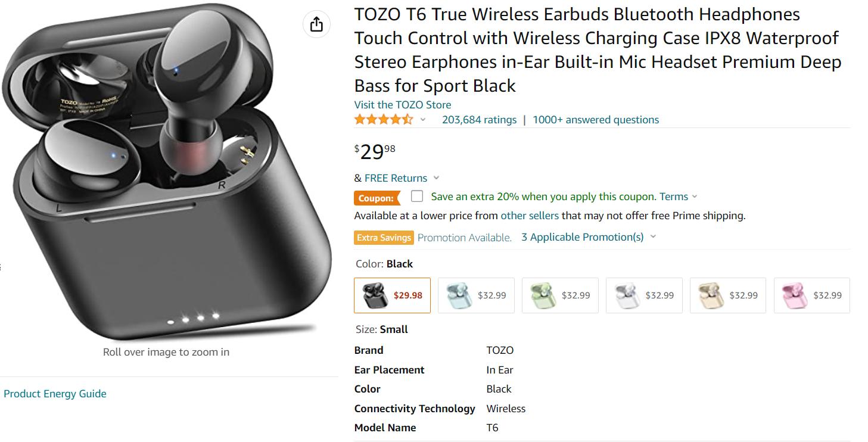Pick the white earbuds color swatch

(644, 295)
